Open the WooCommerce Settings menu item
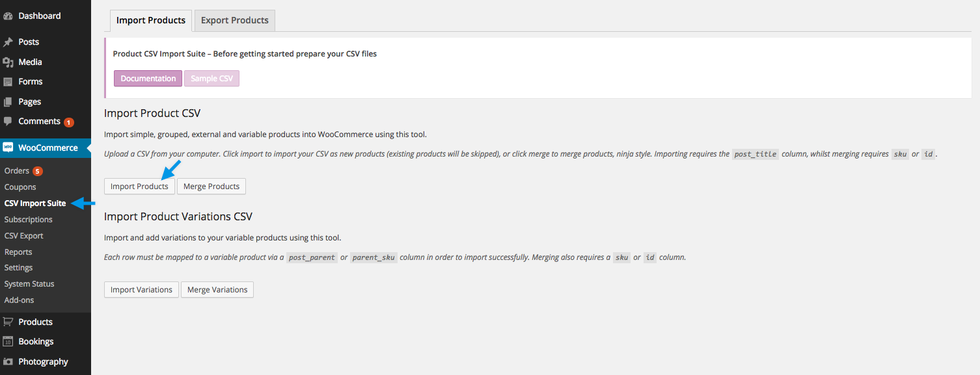This screenshot has height=375, width=980. click(18, 267)
